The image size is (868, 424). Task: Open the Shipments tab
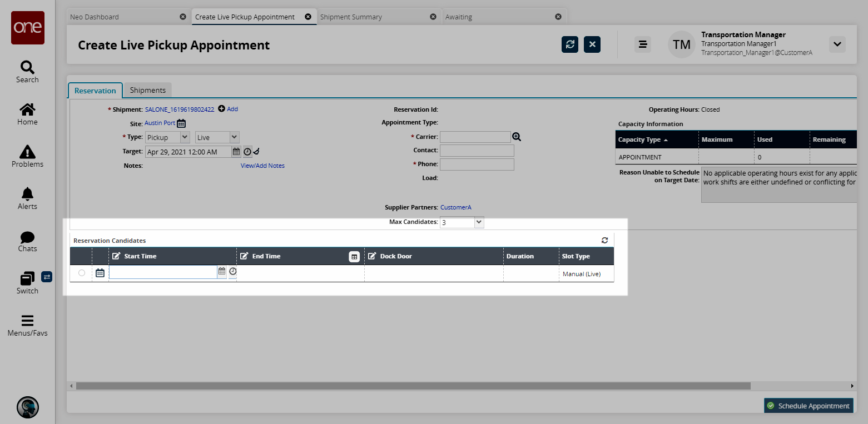[148, 90]
